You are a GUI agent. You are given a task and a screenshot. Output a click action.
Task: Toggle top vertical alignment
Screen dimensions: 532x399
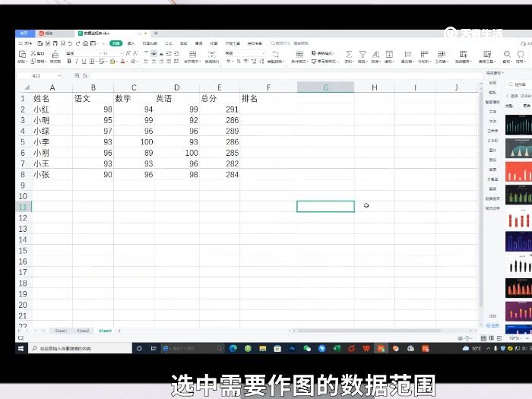pos(146,53)
